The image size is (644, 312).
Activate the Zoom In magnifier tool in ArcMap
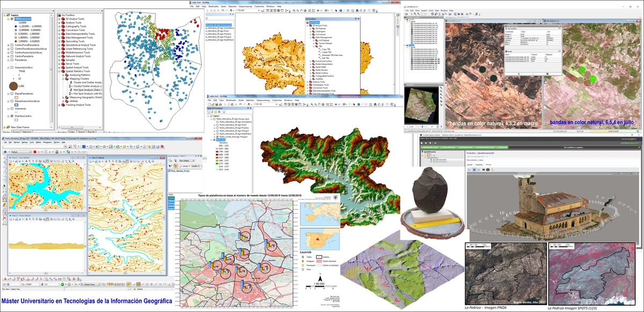click(x=312, y=104)
